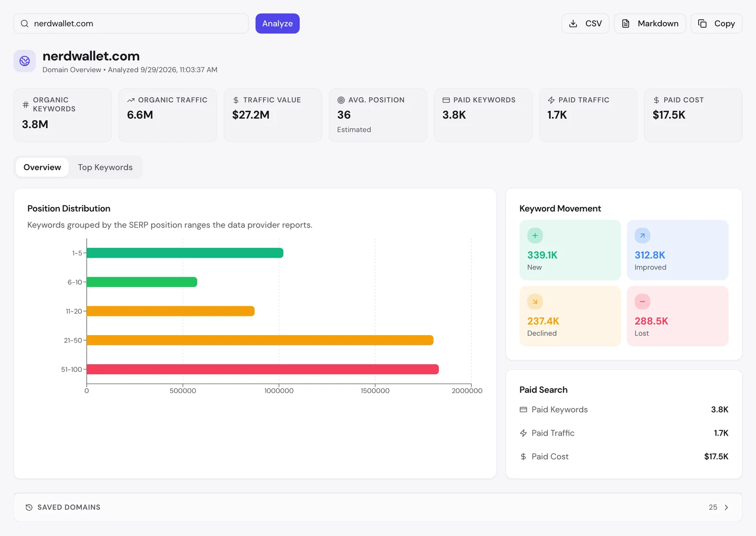Click the Keyword Movement heading
The height and width of the screenshot is (536, 756).
click(x=560, y=209)
